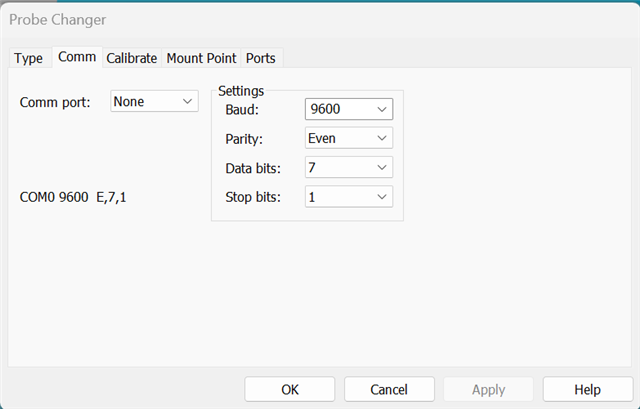Click the Settings group box heading
The image size is (640, 409).
click(x=241, y=91)
